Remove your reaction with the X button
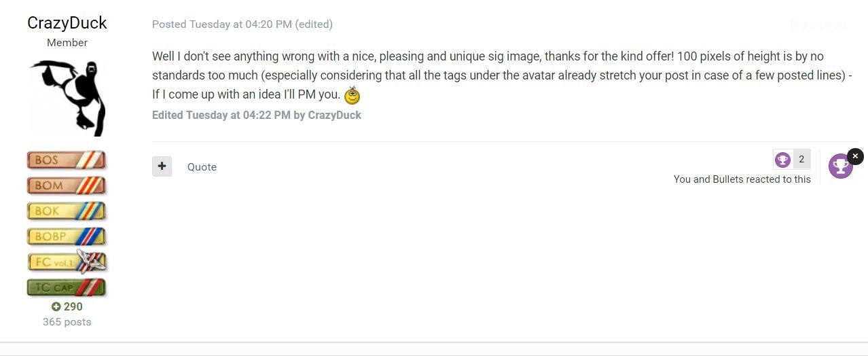Image resolution: width=868 pixels, height=356 pixels. tap(855, 156)
